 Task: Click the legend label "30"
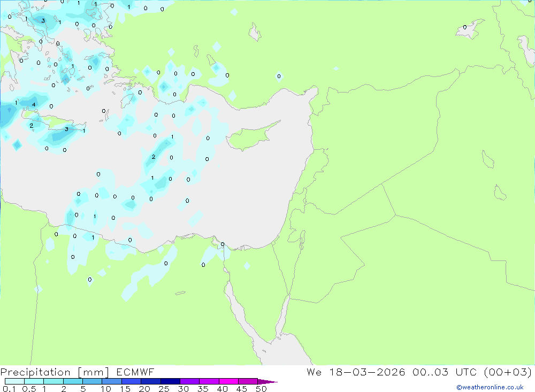(x=184, y=389)
